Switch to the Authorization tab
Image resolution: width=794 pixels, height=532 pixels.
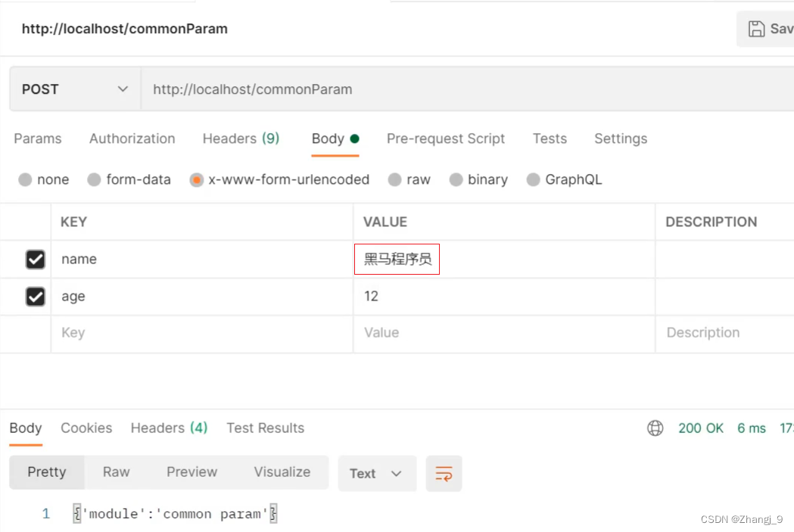(132, 138)
